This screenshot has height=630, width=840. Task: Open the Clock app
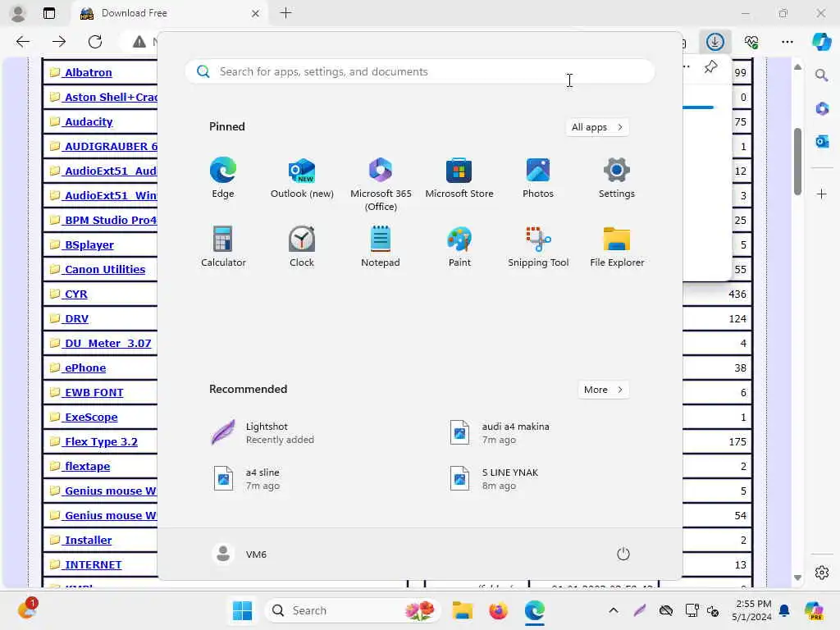[302, 246]
